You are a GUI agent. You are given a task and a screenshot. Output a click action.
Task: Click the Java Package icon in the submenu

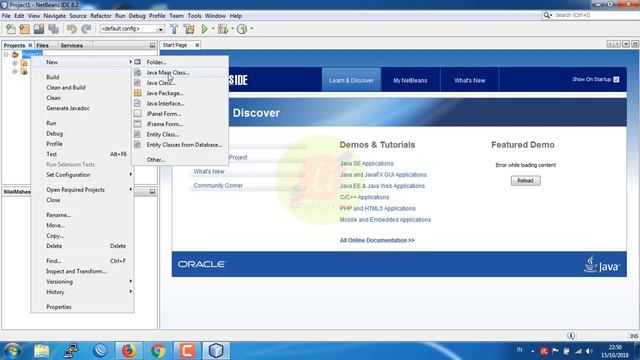(x=138, y=93)
